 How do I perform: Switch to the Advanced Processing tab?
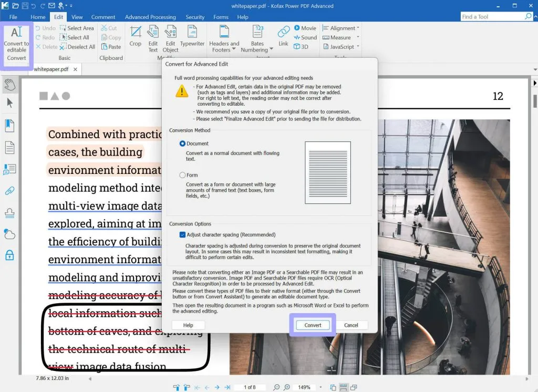point(150,17)
